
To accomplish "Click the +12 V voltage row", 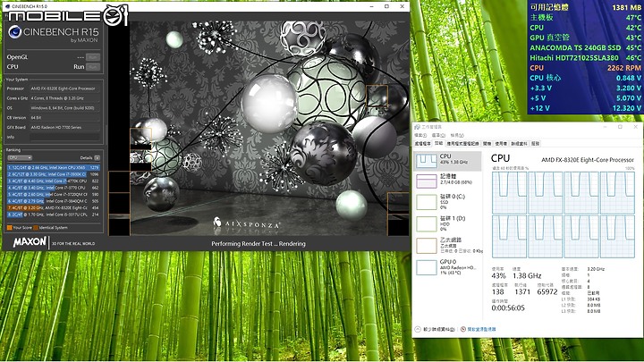I will tap(585, 108).
